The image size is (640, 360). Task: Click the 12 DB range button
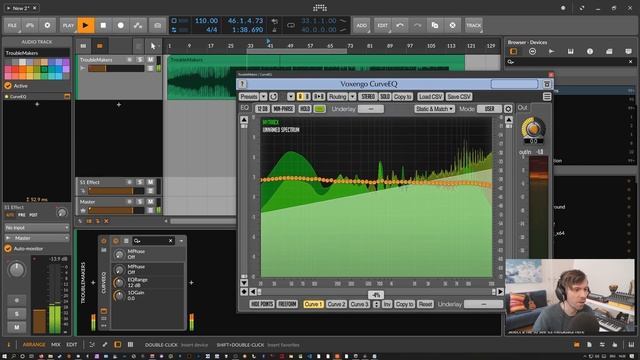(262, 109)
